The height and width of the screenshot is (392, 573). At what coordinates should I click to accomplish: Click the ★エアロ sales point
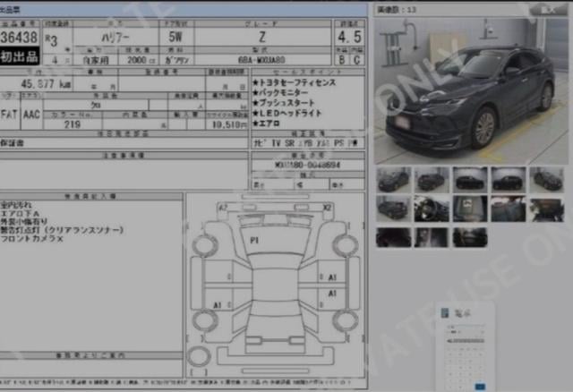pos(266,124)
